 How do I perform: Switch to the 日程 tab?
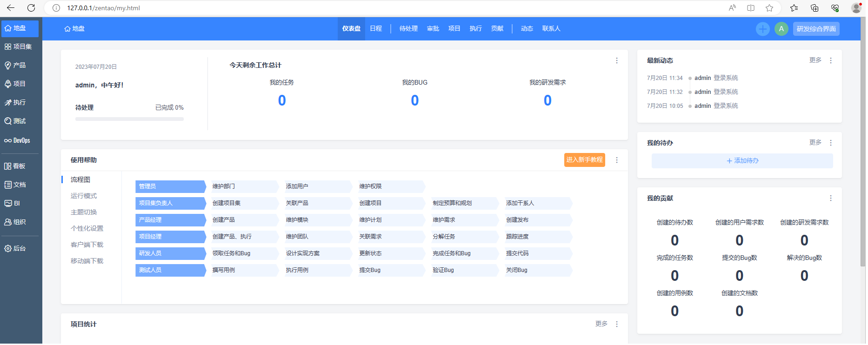coord(376,29)
